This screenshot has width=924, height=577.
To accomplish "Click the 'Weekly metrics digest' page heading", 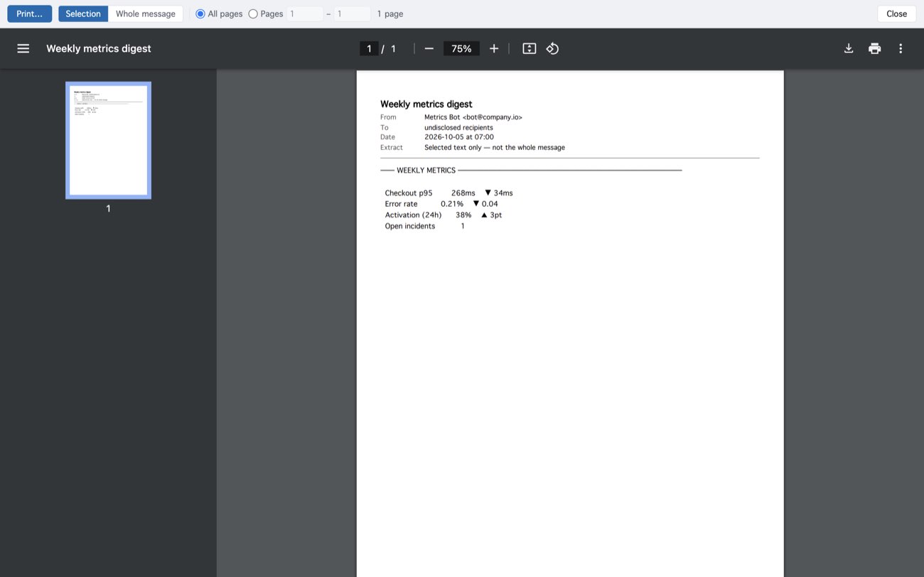I will (x=426, y=104).
